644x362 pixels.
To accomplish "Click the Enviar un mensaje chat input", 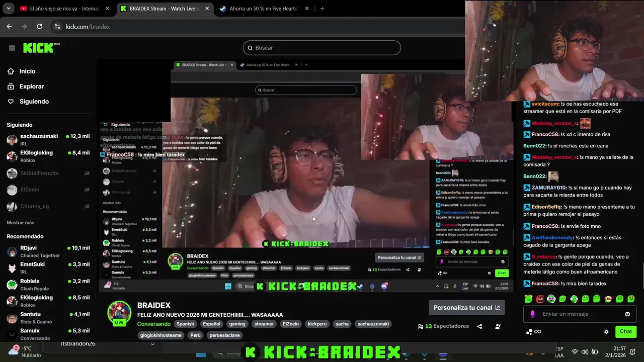I will (x=580, y=314).
